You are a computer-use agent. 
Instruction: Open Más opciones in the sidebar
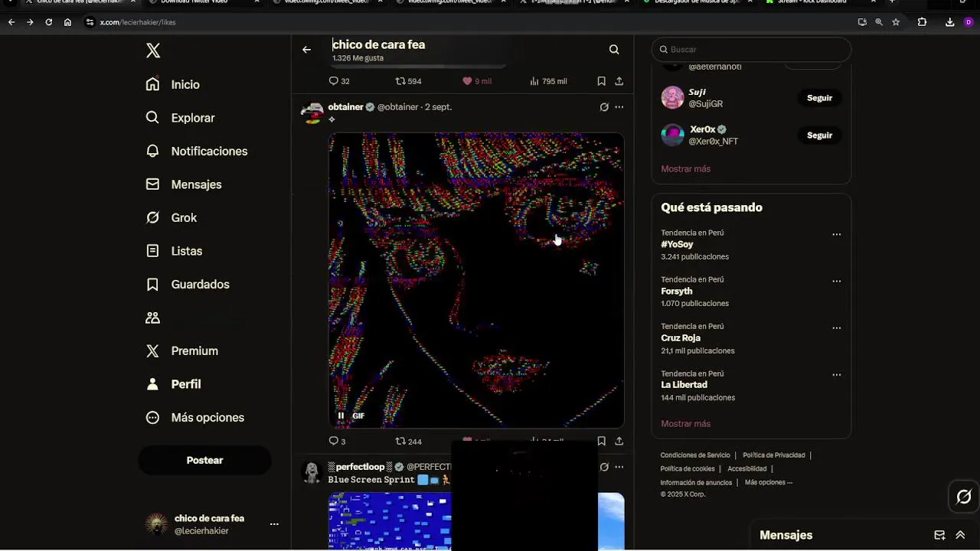(195, 417)
